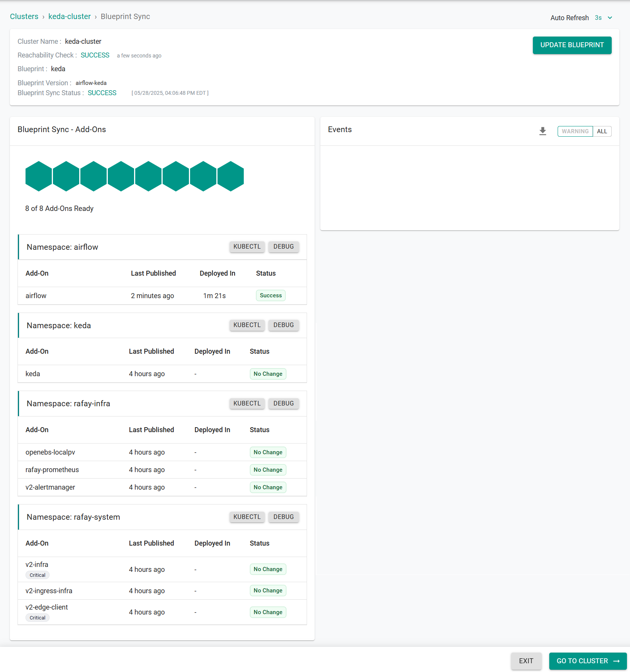The image size is (630, 672).
Task: Click No Change badge for openebs-localpv
Action: (268, 452)
